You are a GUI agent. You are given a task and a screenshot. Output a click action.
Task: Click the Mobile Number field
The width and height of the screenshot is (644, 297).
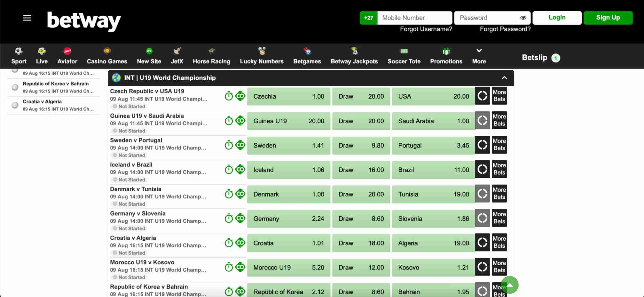415,18
